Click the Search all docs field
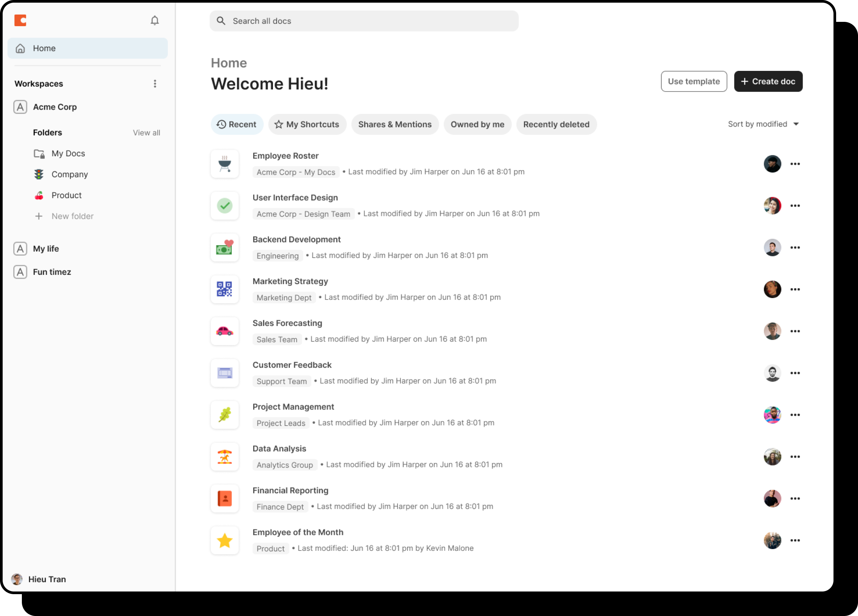 (364, 21)
